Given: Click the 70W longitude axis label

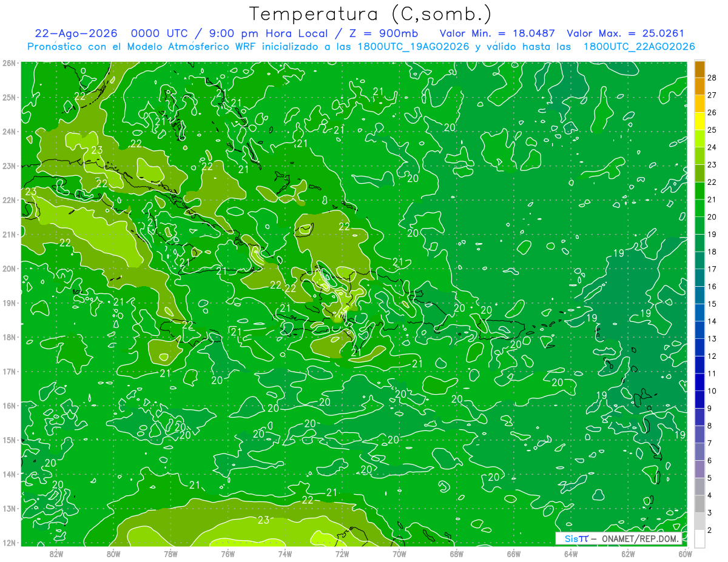Looking at the screenshot, I should 399,554.
